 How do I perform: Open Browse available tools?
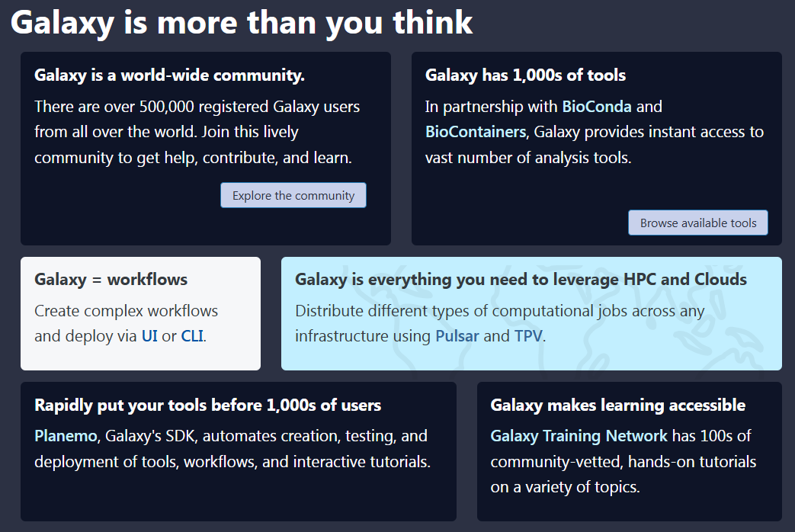697,223
